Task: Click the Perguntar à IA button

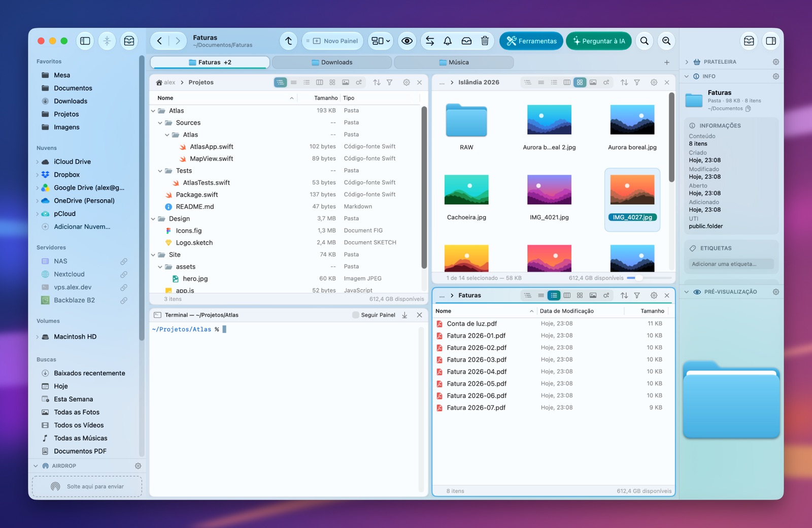Action: [599, 41]
